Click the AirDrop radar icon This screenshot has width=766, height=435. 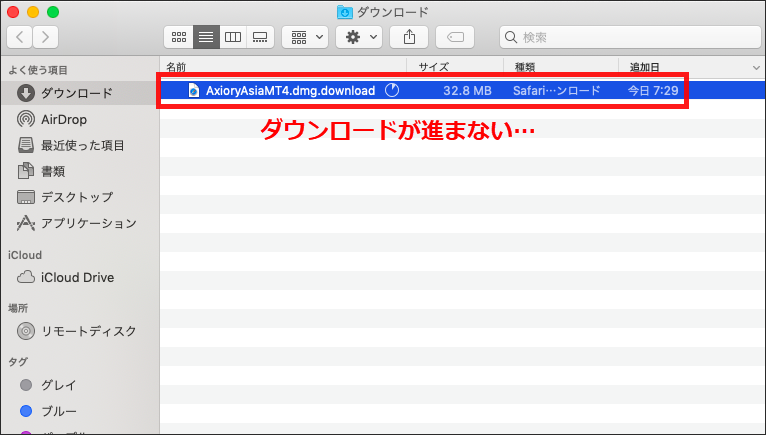point(26,119)
